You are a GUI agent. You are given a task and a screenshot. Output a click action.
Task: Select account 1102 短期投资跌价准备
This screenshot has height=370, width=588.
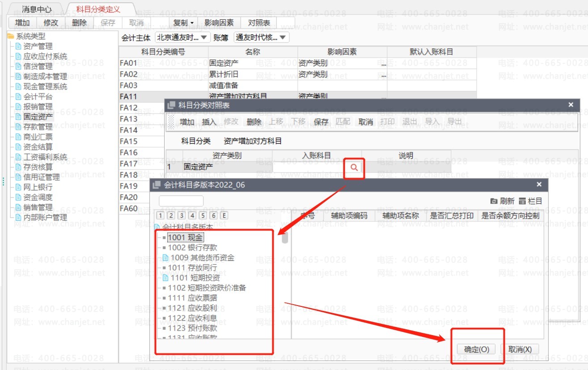pos(207,288)
